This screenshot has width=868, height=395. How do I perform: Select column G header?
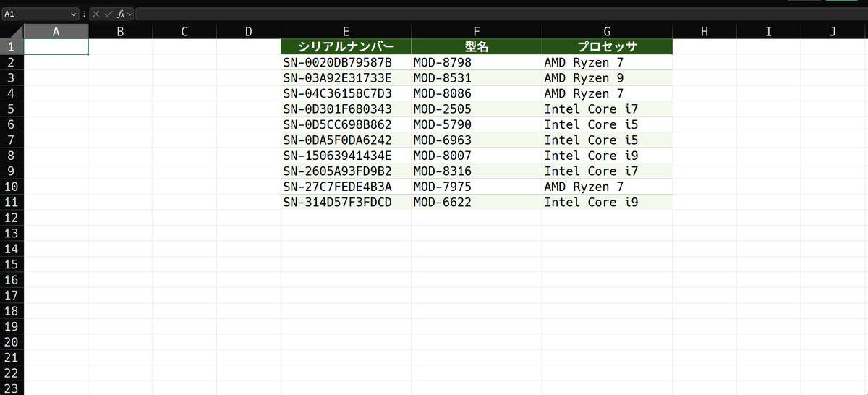(x=607, y=31)
